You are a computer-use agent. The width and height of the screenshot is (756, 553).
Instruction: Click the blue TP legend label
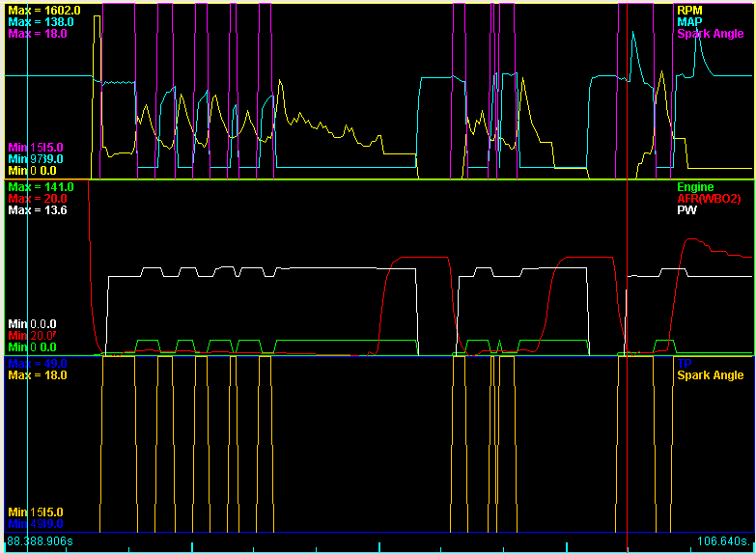pyautogui.click(x=685, y=363)
